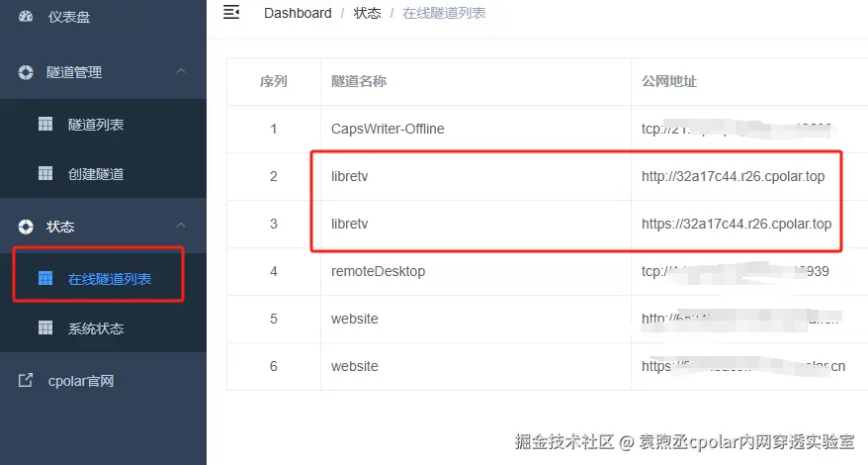Collapse the 隧道管理 section chevron
The image size is (868, 465).
coord(181,71)
